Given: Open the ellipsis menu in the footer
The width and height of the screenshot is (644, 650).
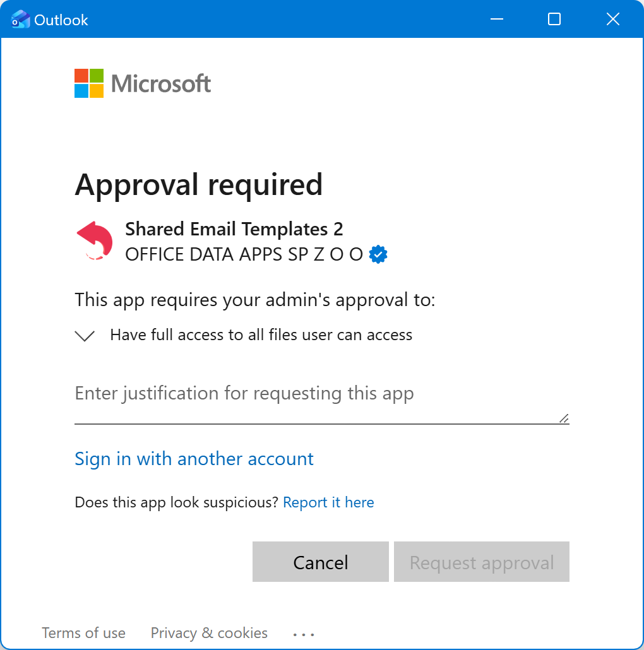Looking at the screenshot, I should [x=304, y=633].
